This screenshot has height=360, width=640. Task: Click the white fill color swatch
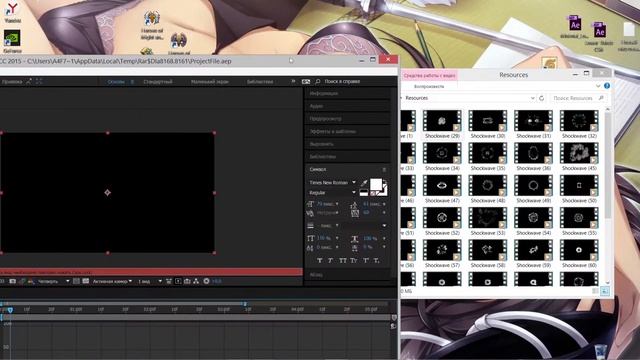pyautogui.click(x=376, y=184)
